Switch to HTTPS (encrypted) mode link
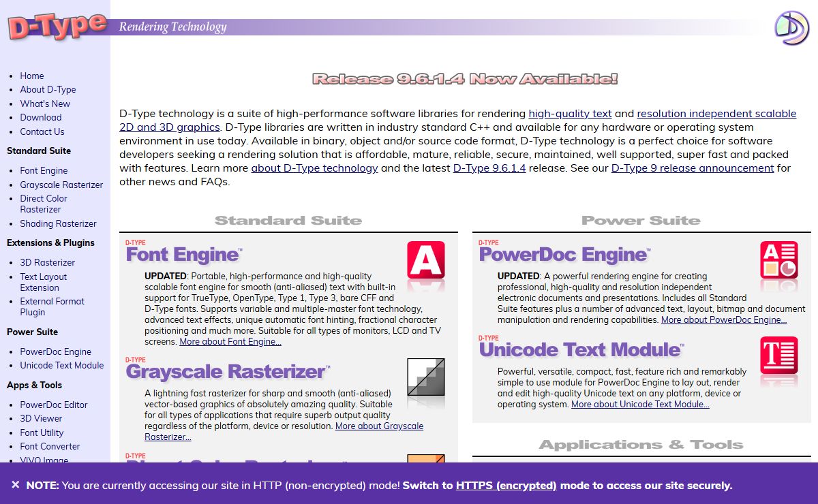818x504 pixels. (506, 486)
